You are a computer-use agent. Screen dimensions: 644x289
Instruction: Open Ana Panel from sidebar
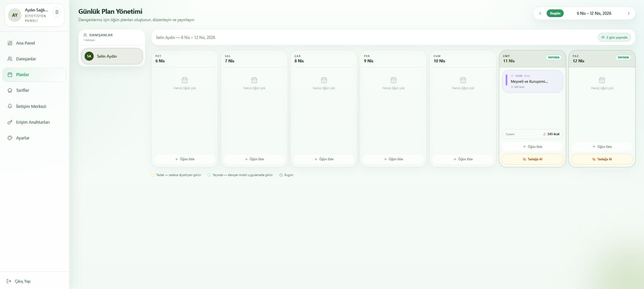(x=25, y=43)
